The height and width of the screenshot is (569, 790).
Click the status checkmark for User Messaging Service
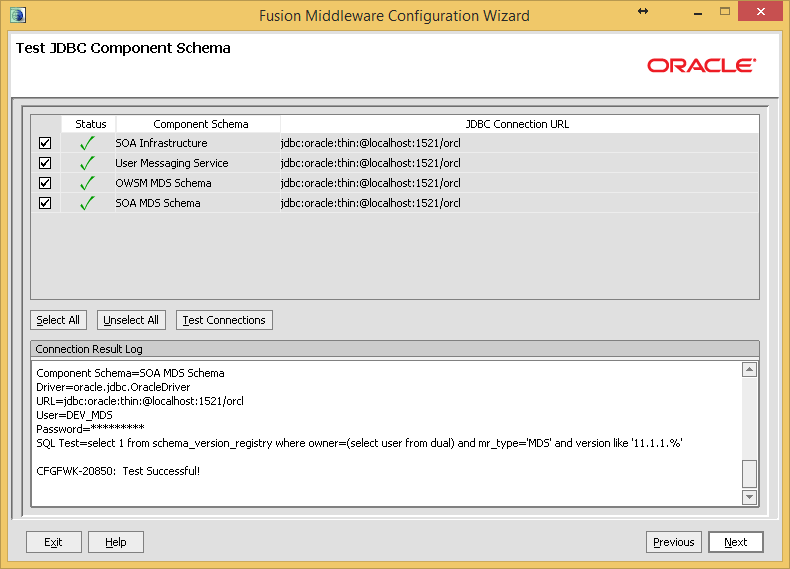point(87,163)
